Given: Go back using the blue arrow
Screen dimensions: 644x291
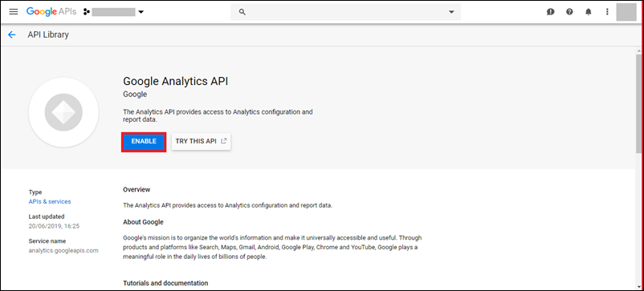Looking at the screenshot, I should coord(12,34).
